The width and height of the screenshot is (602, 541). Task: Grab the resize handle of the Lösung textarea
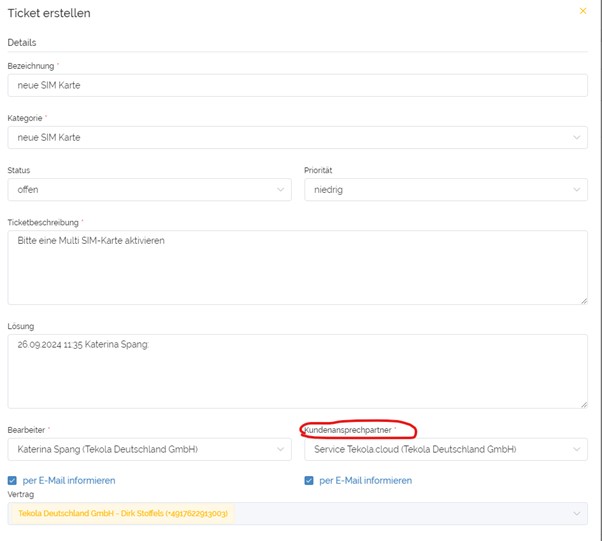tap(583, 403)
